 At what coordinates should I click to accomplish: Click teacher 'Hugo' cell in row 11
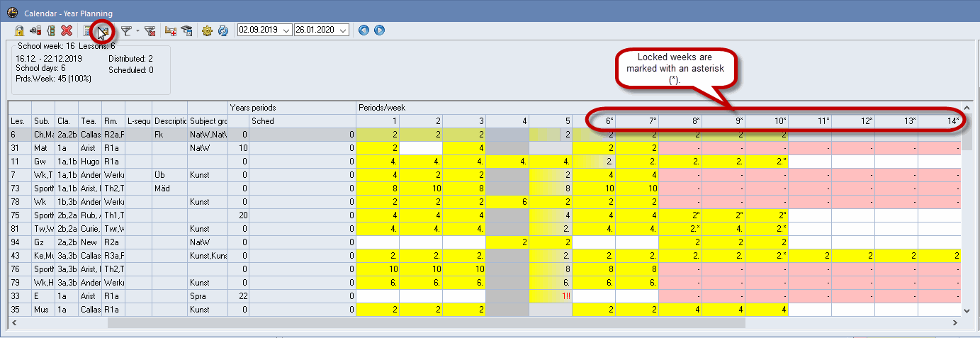[x=90, y=161]
